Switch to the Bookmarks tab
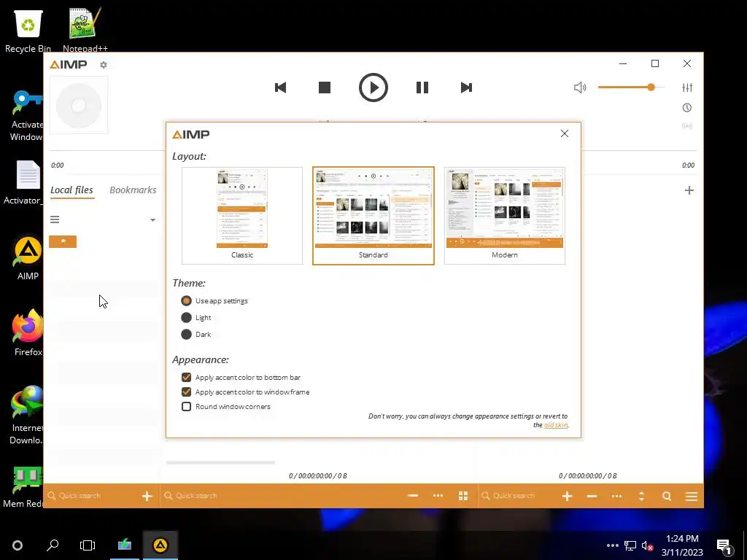Screen dimensions: 747x560 (133, 190)
